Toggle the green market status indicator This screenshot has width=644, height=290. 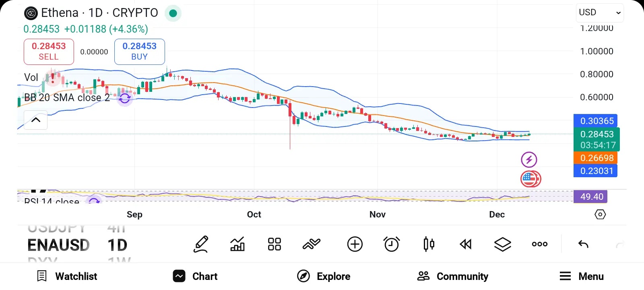tap(173, 13)
